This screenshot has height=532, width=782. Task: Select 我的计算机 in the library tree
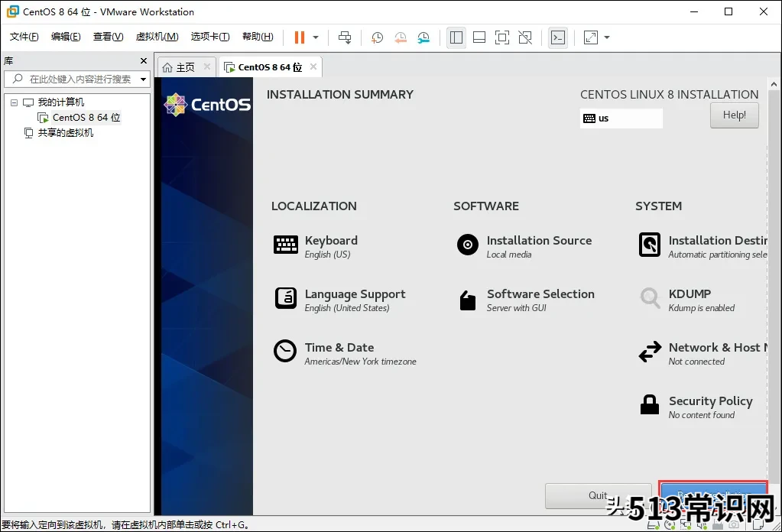[x=61, y=102]
